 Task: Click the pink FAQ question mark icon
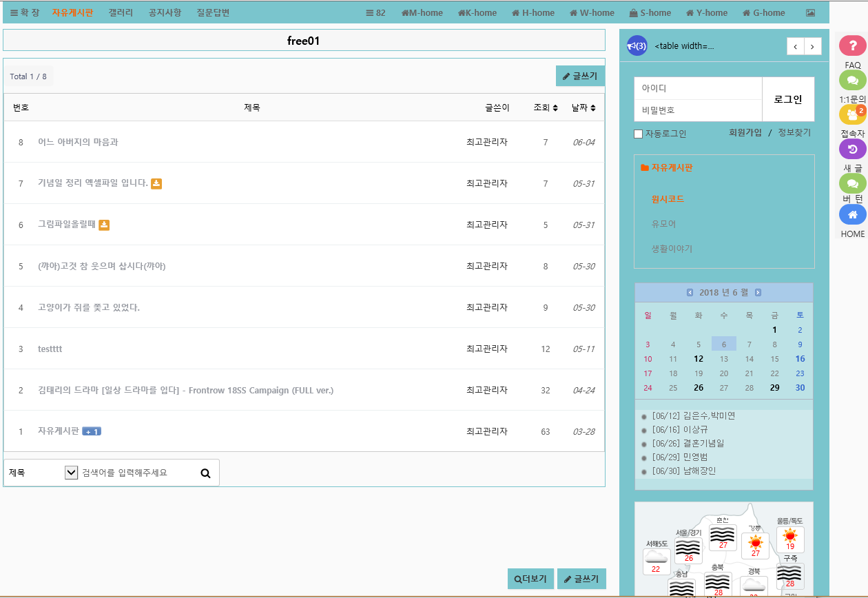852,45
